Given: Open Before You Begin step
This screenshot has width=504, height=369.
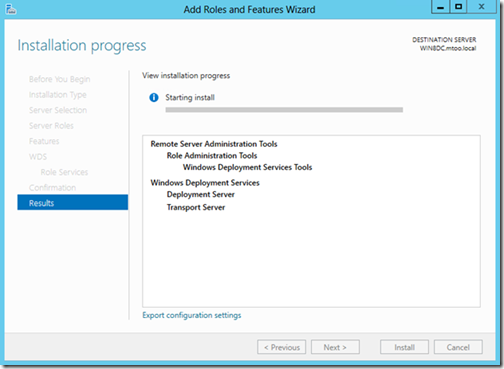Looking at the screenshot, I should pyautogui.click(x=60, y=79).
